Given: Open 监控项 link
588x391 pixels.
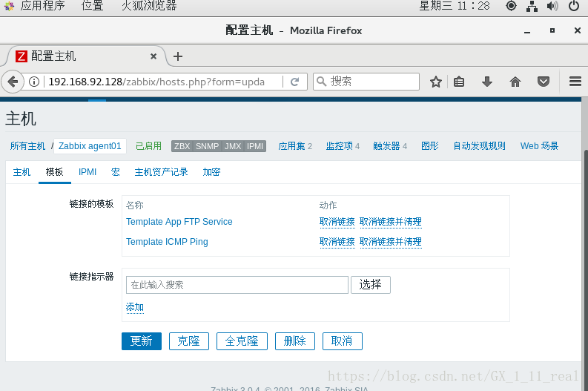Looking at the screenshot, I should pos(340,146).
